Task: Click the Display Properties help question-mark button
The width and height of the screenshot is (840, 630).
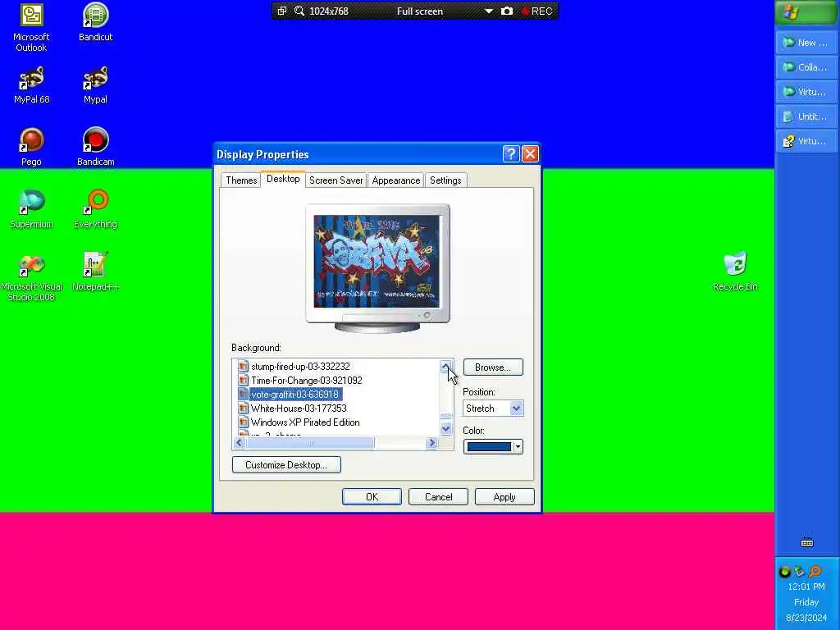Action: [510, 154]
